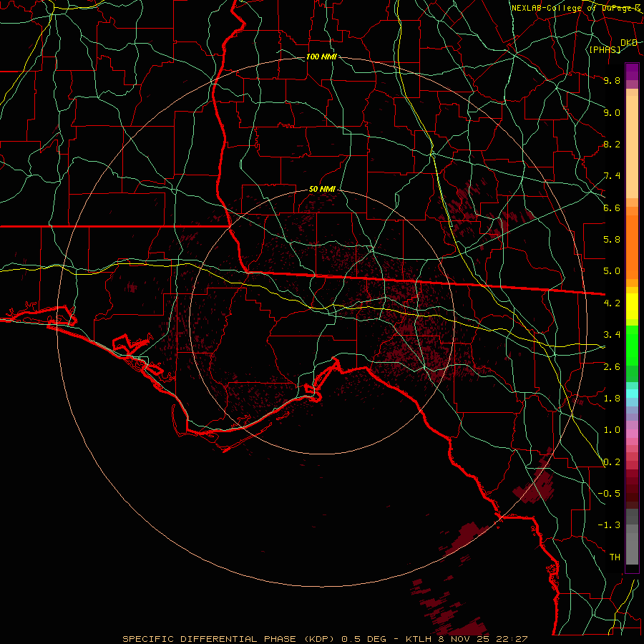The image size is (644, 644).
Task: Pick the light peach swatch in the color bar
Action: click(x=632, y=148)
